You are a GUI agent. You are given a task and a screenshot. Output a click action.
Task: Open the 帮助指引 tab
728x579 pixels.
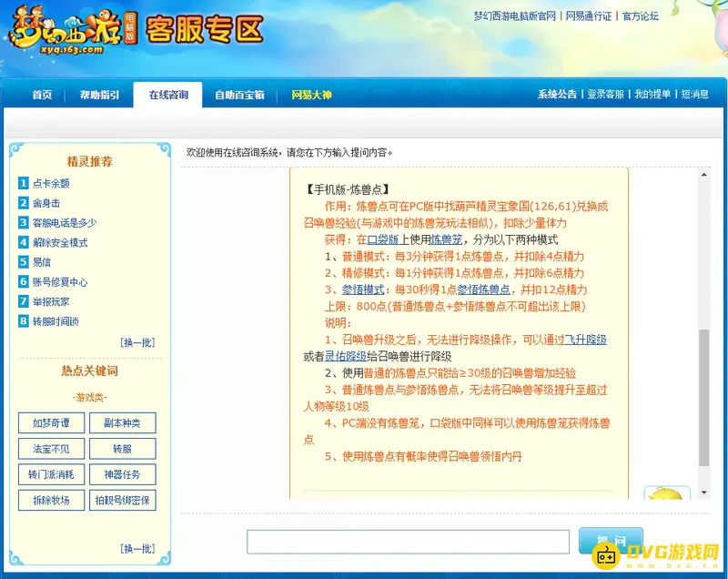click(99, 95)
